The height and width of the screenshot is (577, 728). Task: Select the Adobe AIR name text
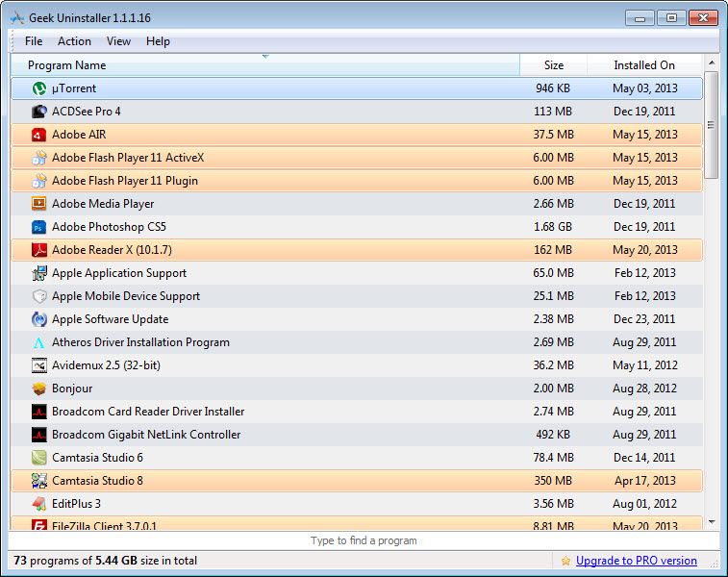point(79,135)
